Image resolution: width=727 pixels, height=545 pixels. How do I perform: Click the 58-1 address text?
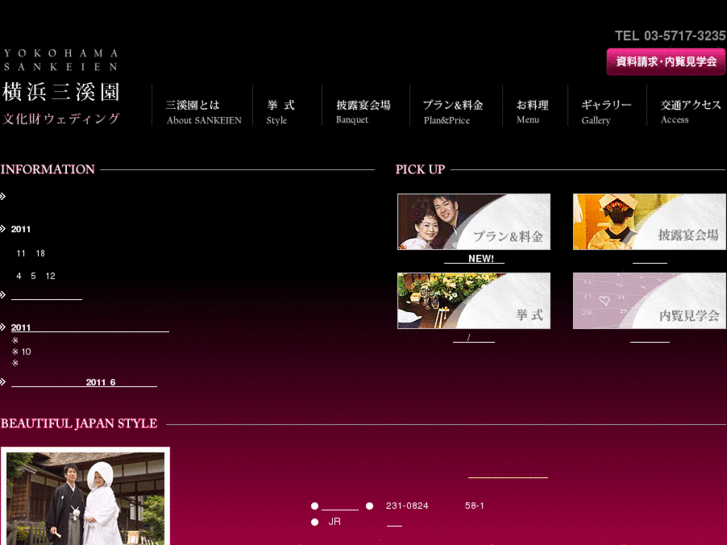[474, 506]
